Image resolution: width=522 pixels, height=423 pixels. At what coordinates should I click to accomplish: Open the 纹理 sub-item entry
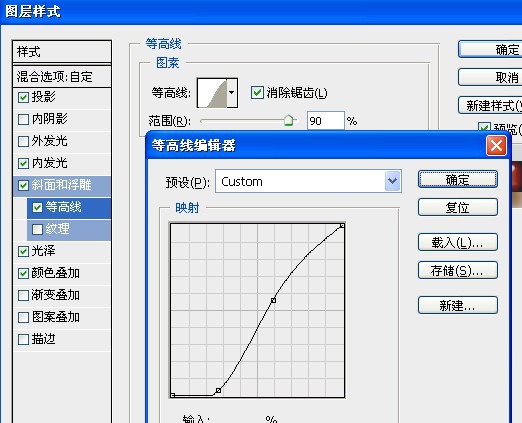(57, 229)
